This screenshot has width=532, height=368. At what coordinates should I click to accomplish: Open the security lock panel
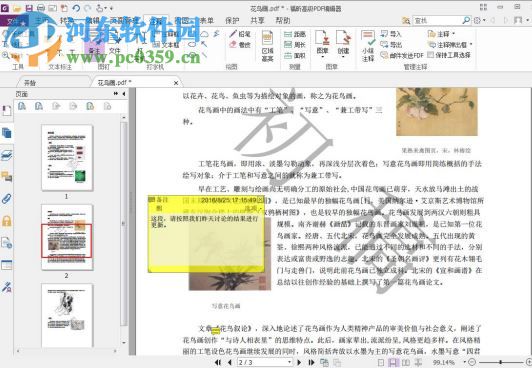(6, 221)
